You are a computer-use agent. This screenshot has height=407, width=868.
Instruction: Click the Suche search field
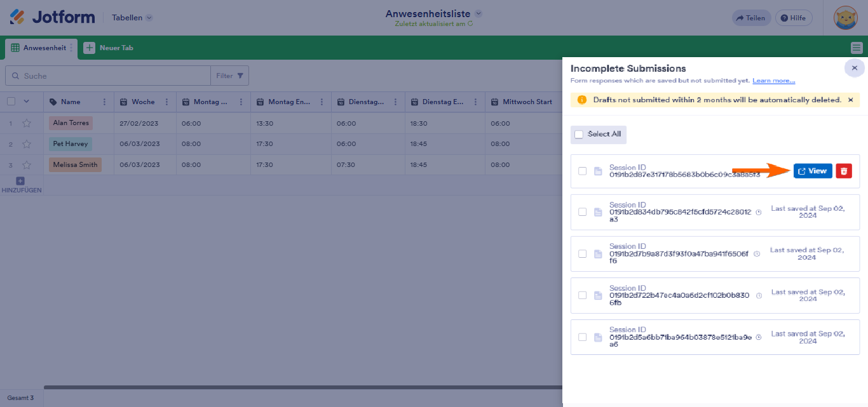[108, 76]
